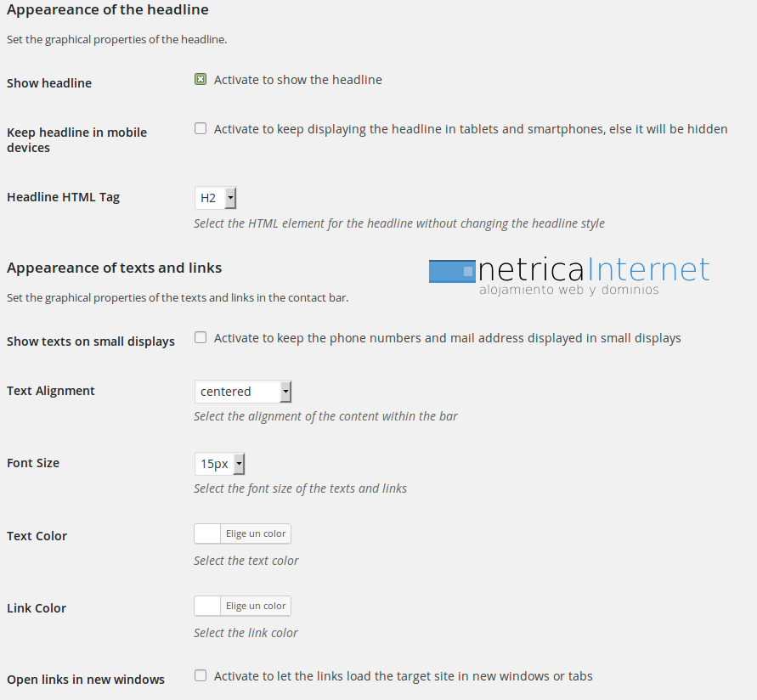Click the Text Alignment dropdown arrow
Screen dimensions: 757x700
(x=285, y=392)
